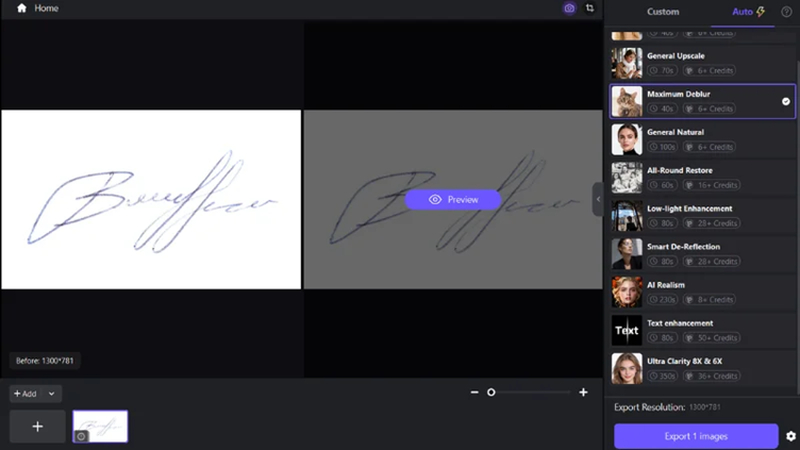Switch to the Custom tab

663,12
